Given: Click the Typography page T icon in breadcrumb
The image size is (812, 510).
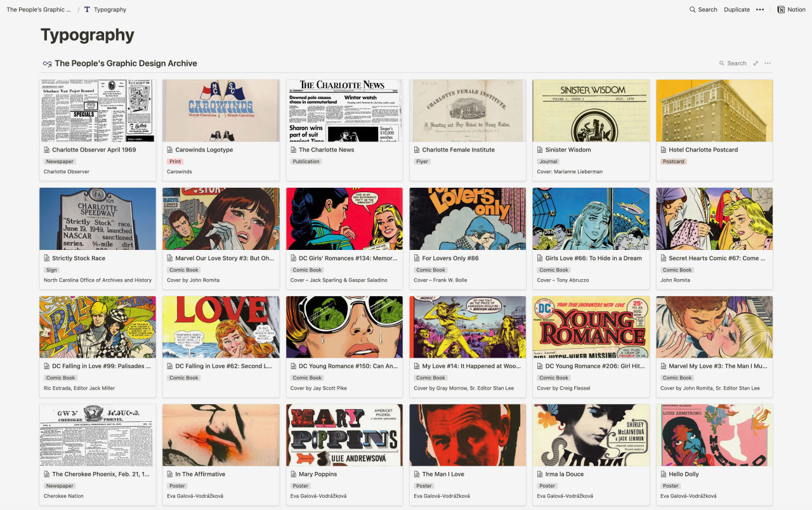Looking at the screenshot, I should click(87, 10).
